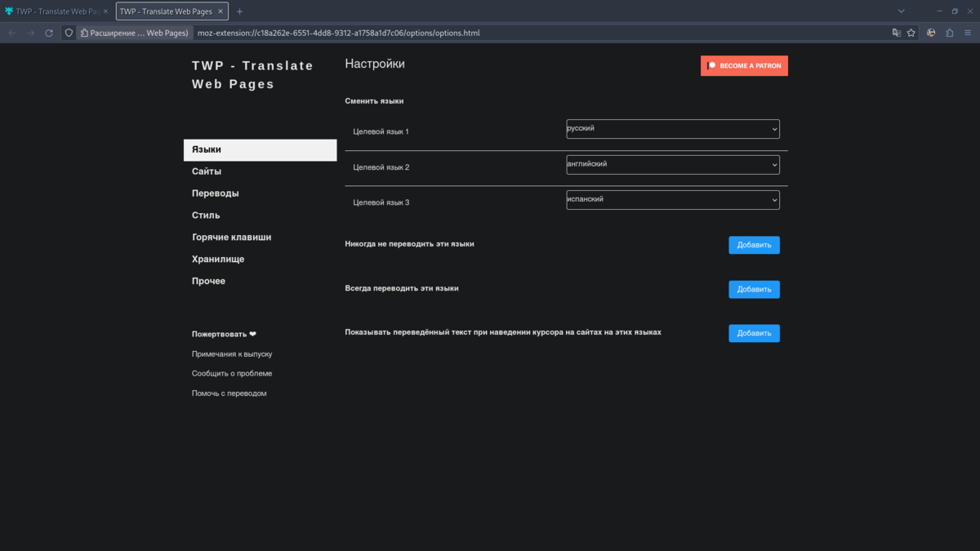Click the Целевой язык 2 label
The height and width of the screenshot is (551, 980).
tap(381, 167)
